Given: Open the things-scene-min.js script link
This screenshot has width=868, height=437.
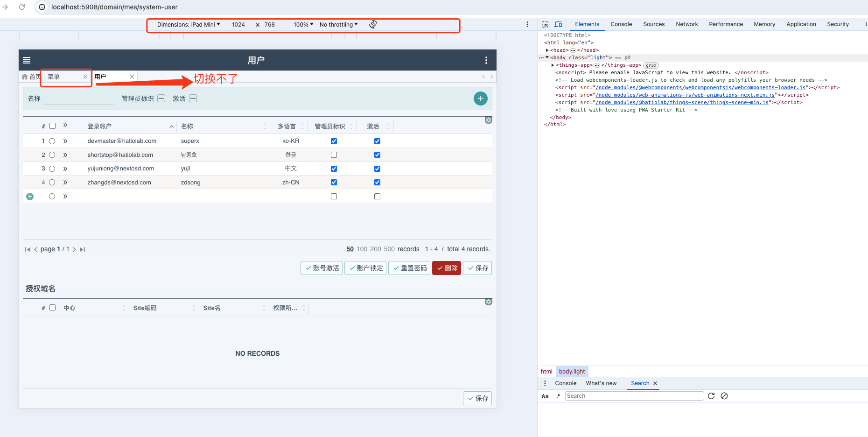Looking at the screenshot, I should click(682, 103).
